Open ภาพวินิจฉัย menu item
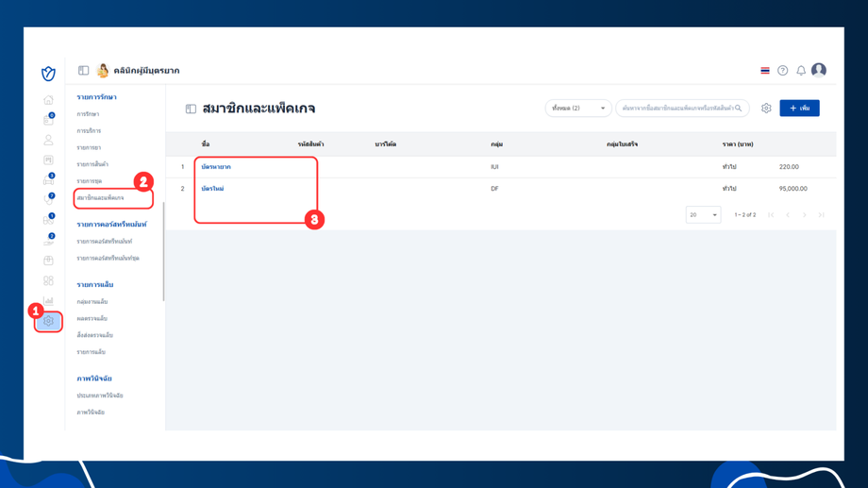This screenshot has width=868, height=488. click(x=91, y=412)
